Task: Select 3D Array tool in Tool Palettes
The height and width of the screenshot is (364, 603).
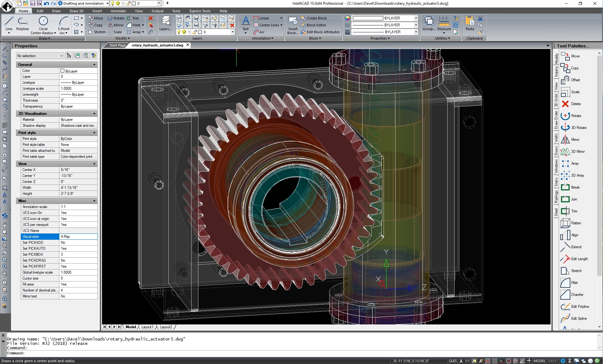Action: point(573,175)
